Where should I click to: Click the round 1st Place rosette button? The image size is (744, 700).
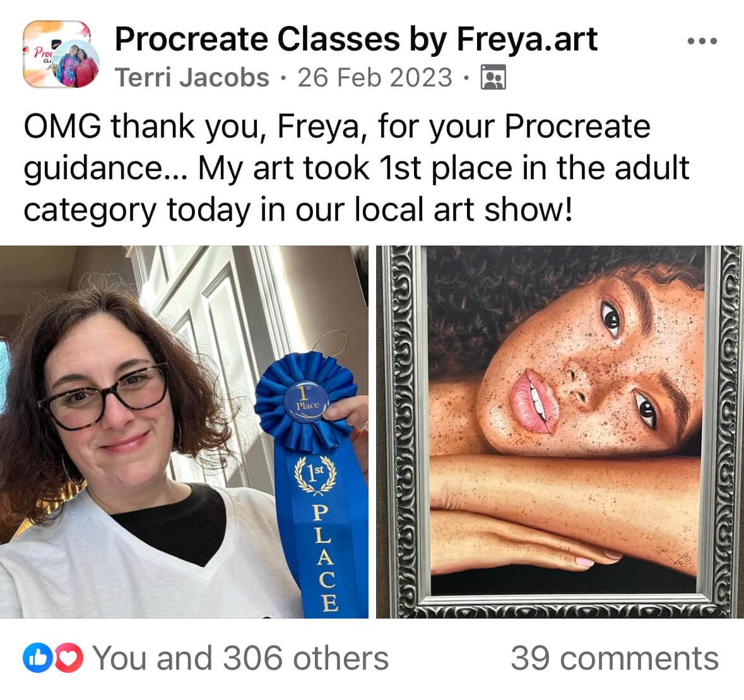pyautogui.click(x=307, y=403)
